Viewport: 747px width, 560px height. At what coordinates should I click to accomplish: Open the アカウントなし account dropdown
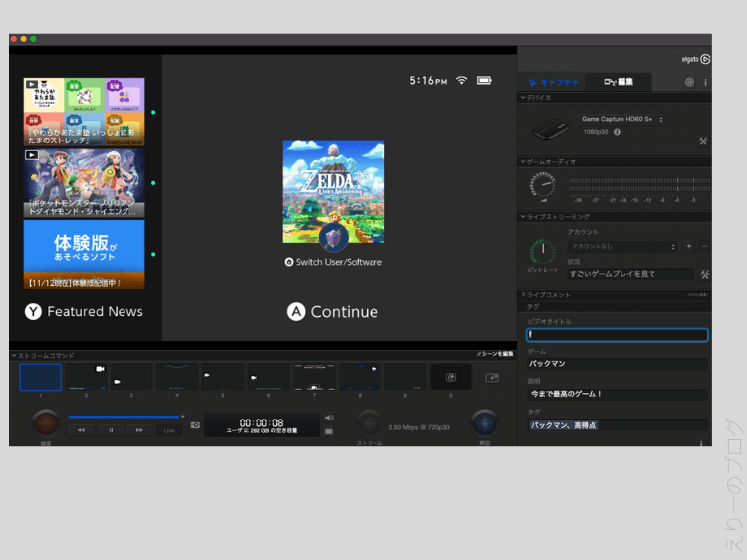pos(622,247)
